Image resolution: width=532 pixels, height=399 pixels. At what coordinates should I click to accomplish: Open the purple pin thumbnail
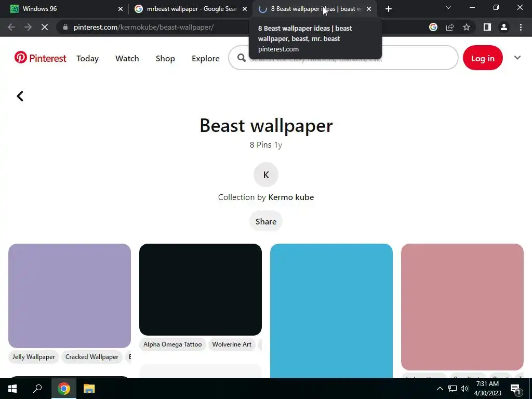(x=70, y=296)
